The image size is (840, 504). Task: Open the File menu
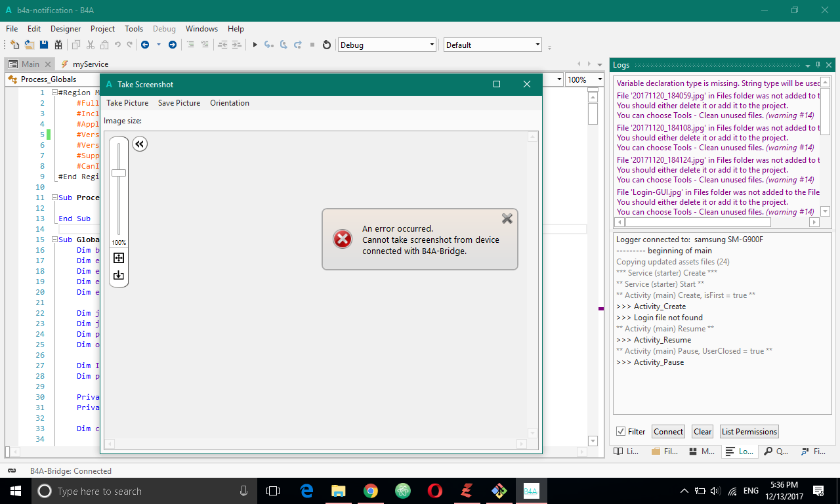tap(12, 29)
